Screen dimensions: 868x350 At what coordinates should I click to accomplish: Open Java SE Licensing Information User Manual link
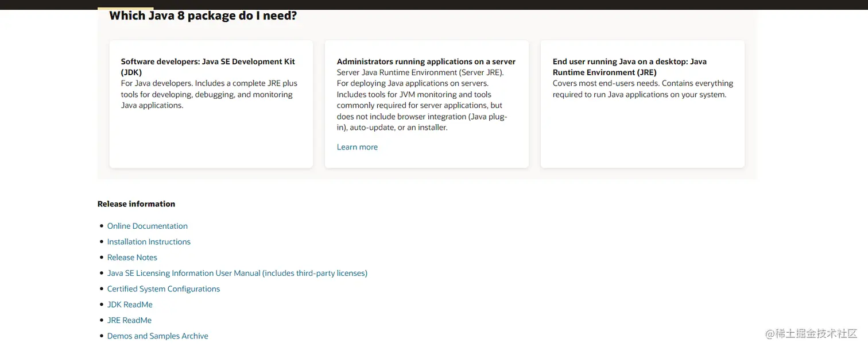[237, 273]
